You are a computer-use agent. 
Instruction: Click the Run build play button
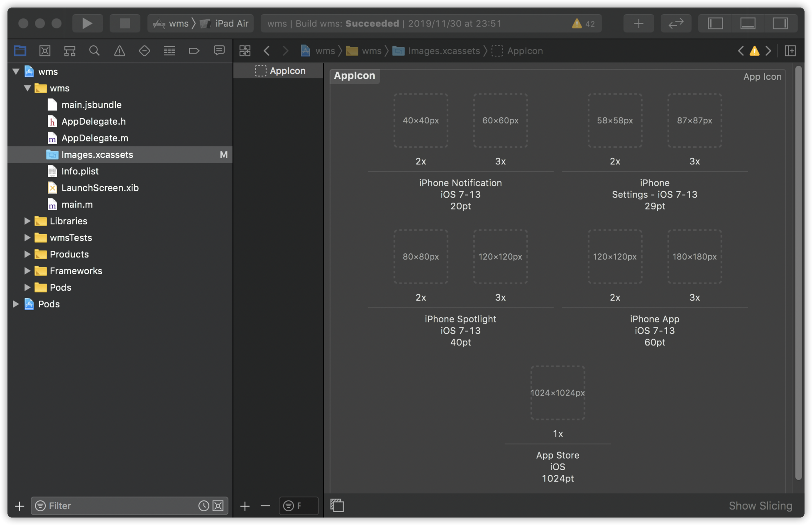click(87, 23)
